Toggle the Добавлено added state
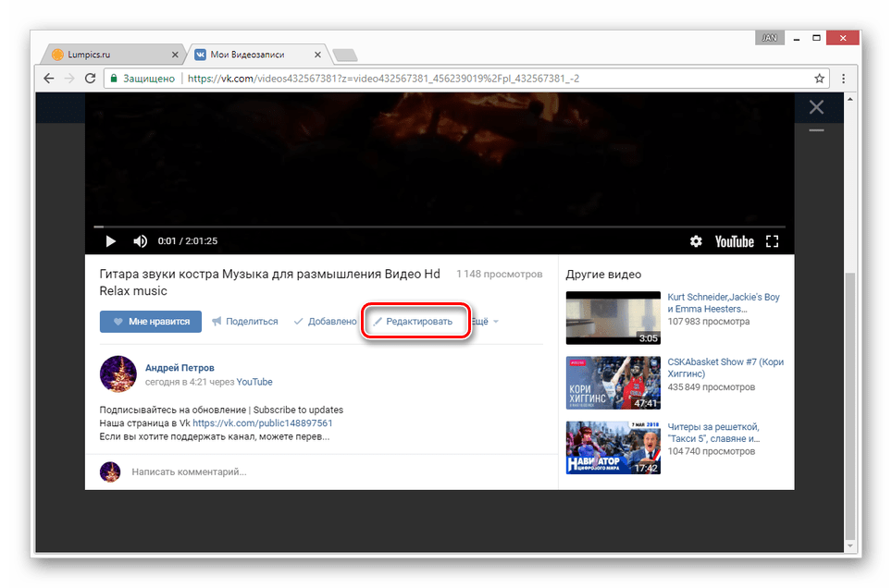Screen dimensions: 892x588 (x=325, y=322)
